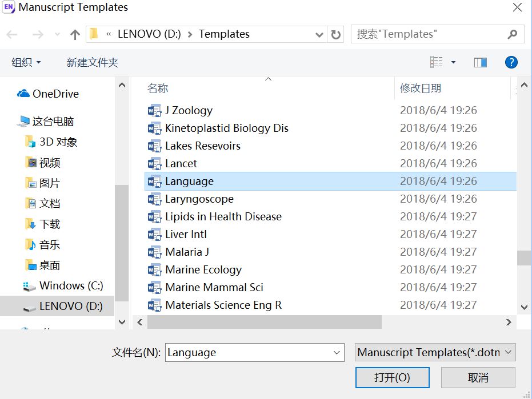Click the file list vertical scrollbar thumb
532x399 pixels.
524,258
